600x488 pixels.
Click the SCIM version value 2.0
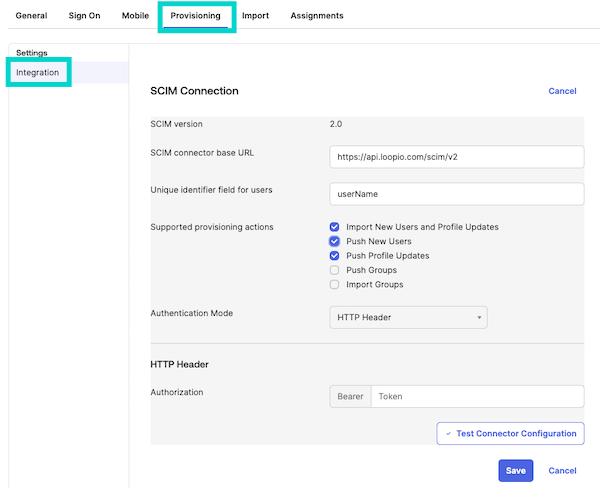tap(336, 124)
